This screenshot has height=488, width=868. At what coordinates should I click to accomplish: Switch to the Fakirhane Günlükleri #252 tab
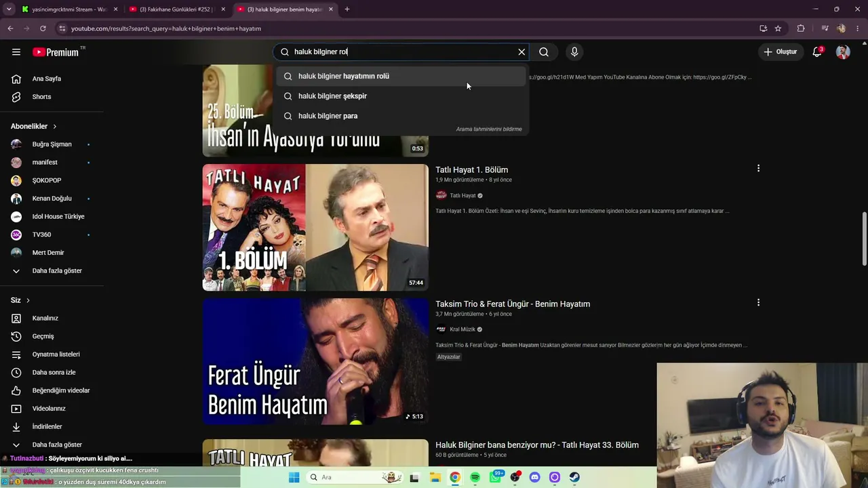click(x=178, y=9)
